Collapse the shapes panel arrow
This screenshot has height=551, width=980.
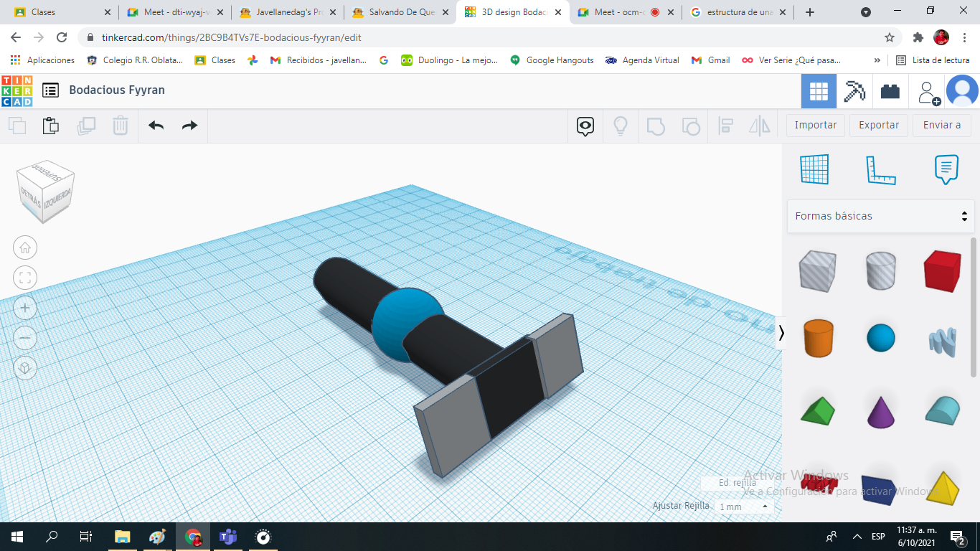[x=781, y=333]
